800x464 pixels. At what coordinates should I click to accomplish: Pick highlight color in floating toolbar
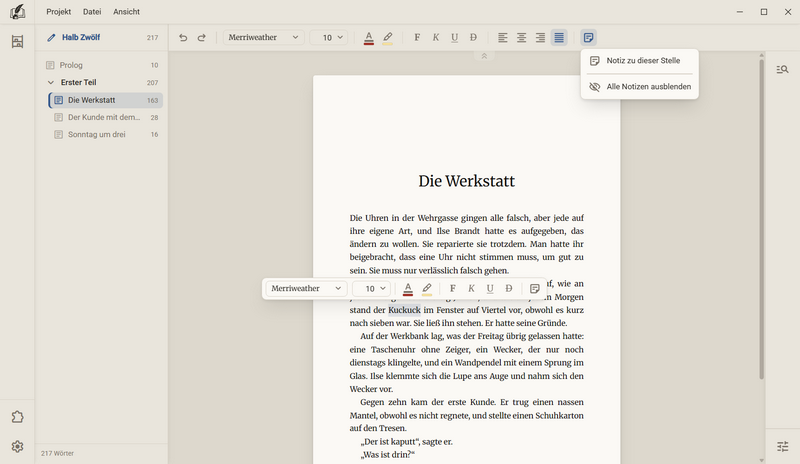[x=427, y=288]
